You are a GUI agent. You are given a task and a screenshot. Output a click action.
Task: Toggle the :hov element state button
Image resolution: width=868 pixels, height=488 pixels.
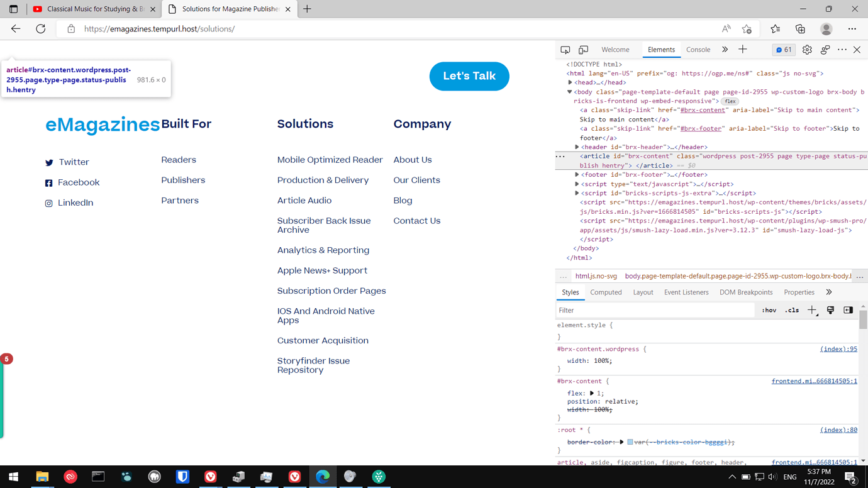(x=769, y=310)
